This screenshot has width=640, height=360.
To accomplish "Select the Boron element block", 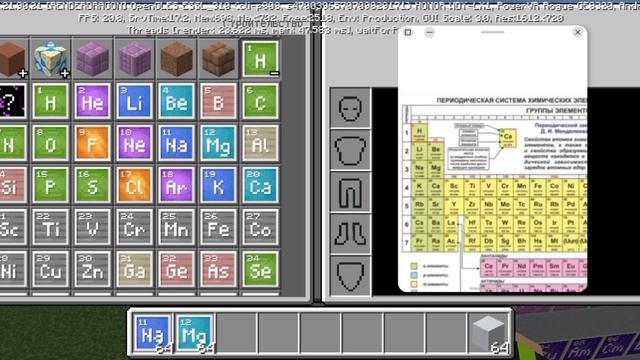I will [x=218, y=101].
